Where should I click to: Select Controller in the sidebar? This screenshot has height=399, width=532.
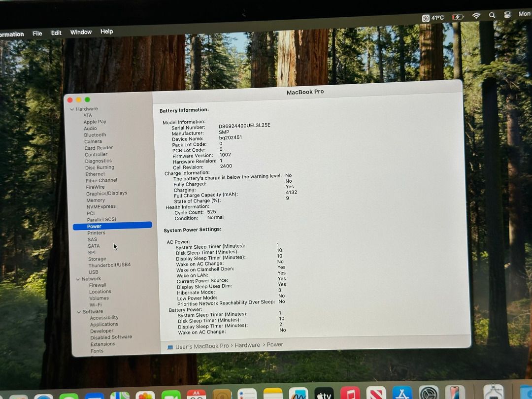tap(96, 154)
